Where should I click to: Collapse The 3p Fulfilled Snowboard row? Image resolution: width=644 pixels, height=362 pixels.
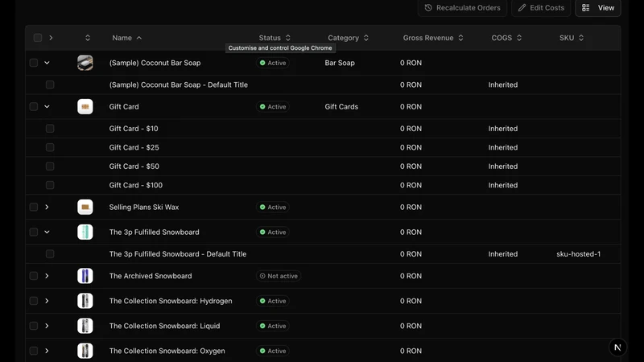coord(47,232)
